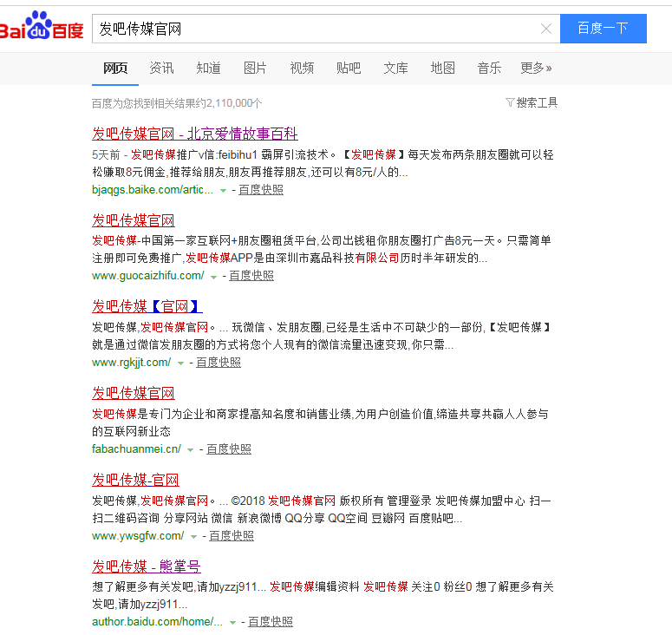Viewport: 672px width, 635px height.
Task: Switch to the 图片 tab
Action: tap(255, 69)
